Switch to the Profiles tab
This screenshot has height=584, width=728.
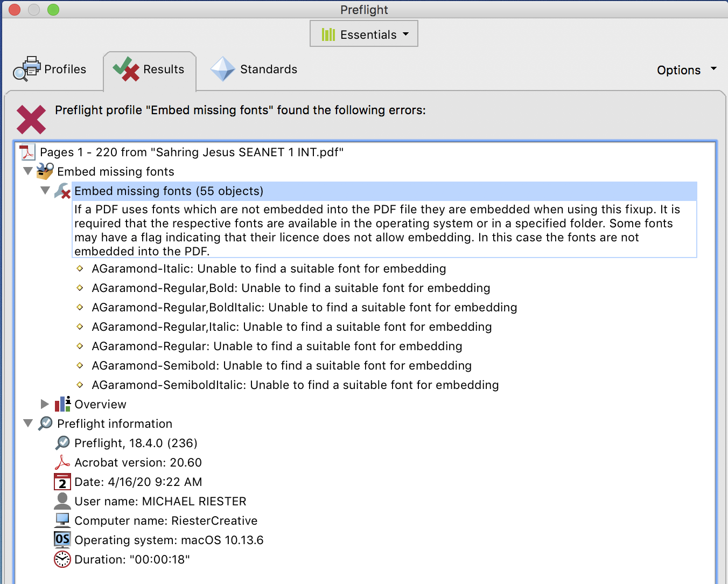tap(50, 69)
